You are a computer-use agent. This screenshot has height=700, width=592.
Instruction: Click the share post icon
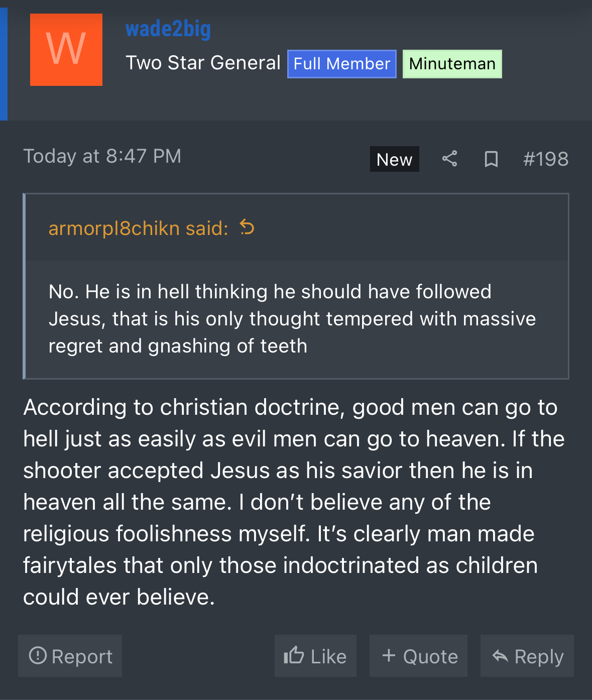pyautogui.click(x=449, y=159)
